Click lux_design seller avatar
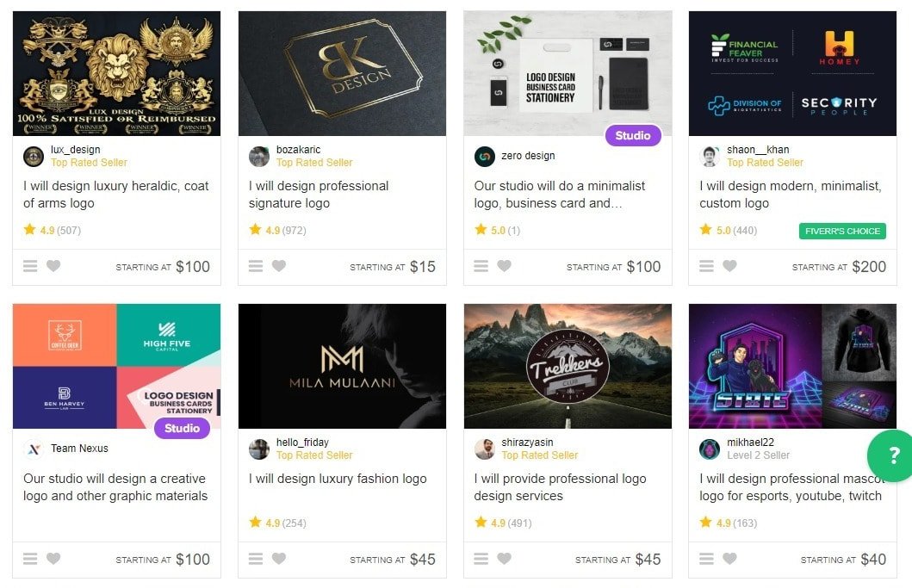The image size is (912, 588). point(34,157)
